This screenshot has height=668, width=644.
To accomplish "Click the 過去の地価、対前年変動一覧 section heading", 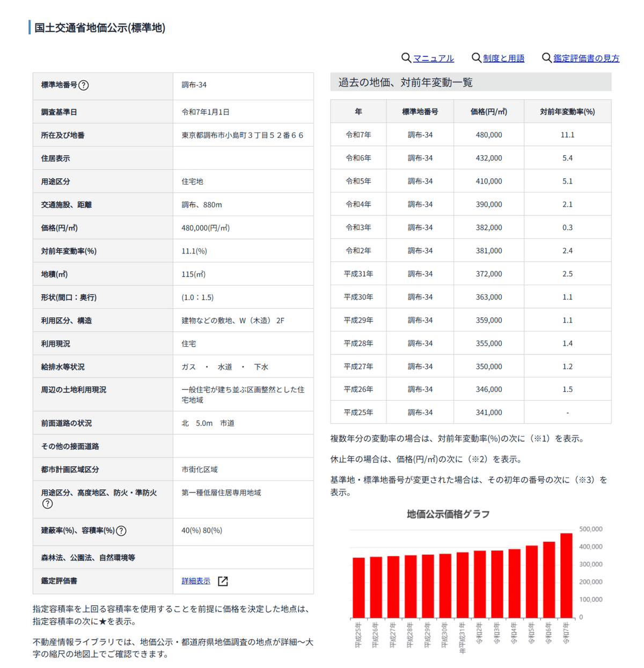I will coord(406,82).
